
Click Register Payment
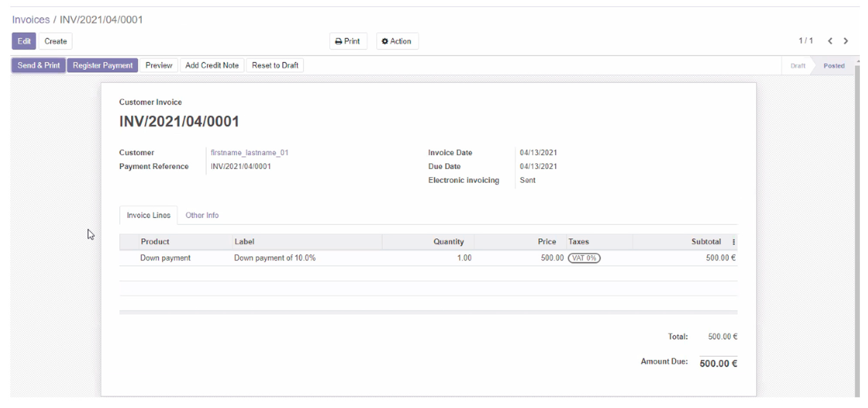tap(102, 65)
